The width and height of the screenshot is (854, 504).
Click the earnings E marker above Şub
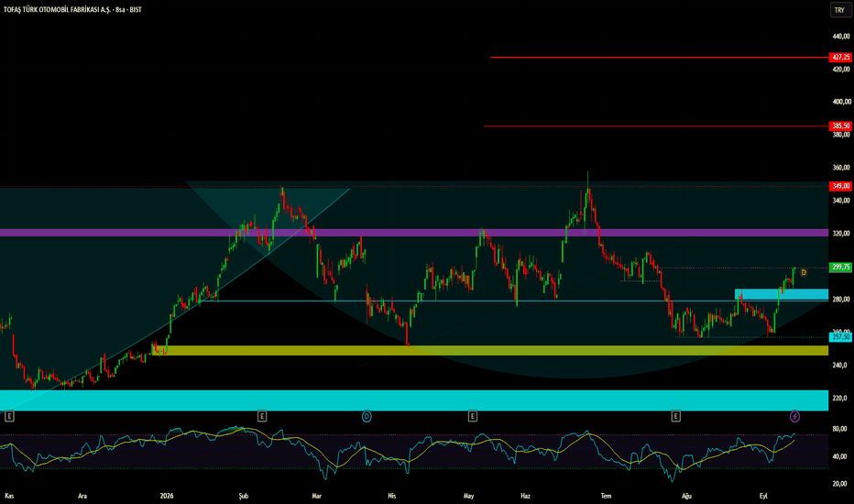[262, 416]
